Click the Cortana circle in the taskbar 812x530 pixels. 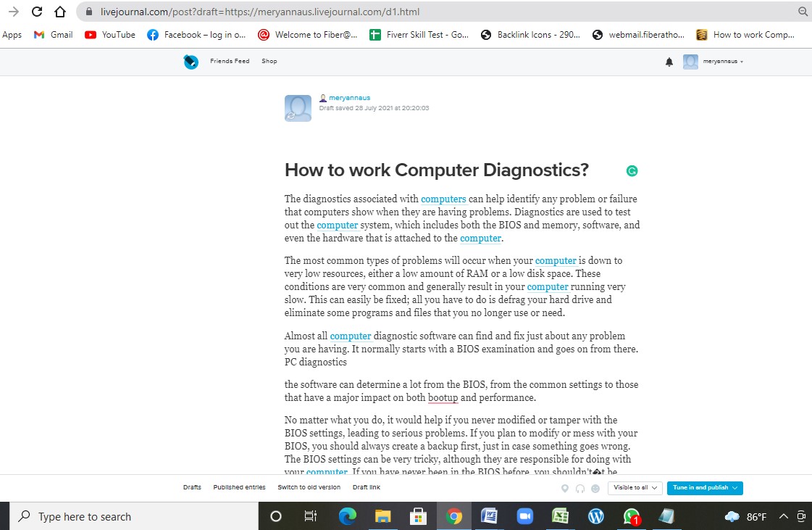click(276, 516)
